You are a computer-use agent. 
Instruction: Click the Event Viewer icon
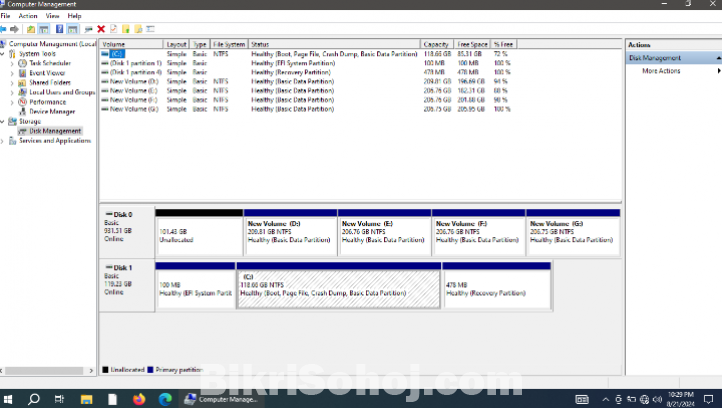22,73
